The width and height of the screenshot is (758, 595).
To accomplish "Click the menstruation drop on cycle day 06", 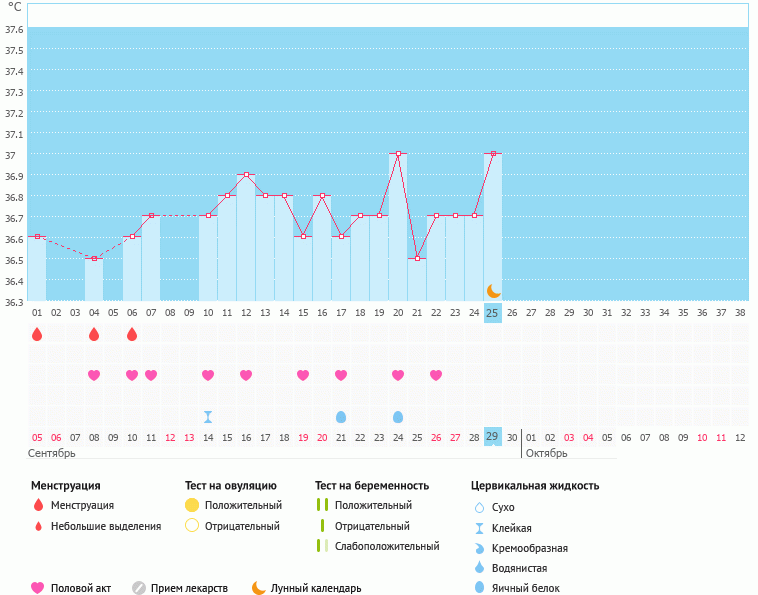I will (x=132, y=334).
